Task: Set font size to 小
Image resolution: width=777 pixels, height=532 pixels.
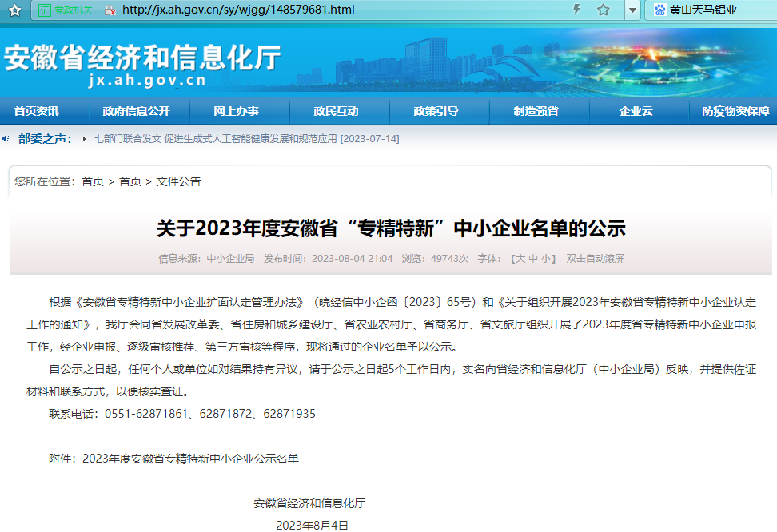Action: [546, 259]
